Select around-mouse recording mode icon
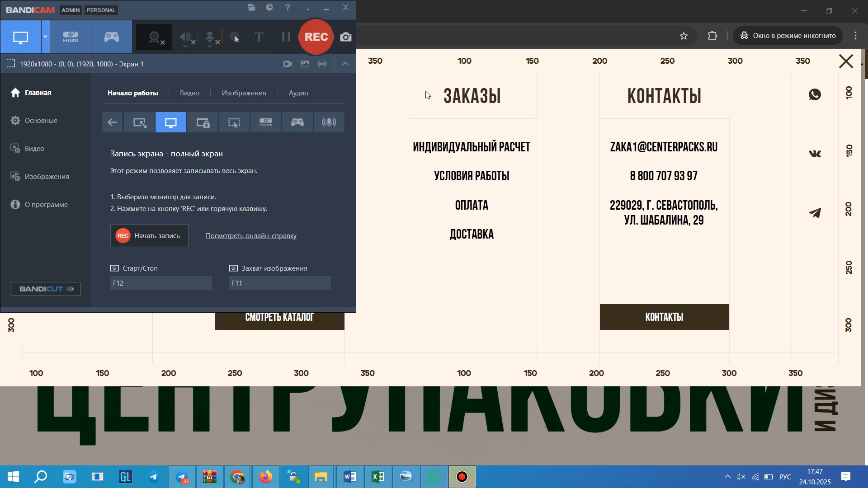Screen dimensions: 868x488 [x=234, y=122]
